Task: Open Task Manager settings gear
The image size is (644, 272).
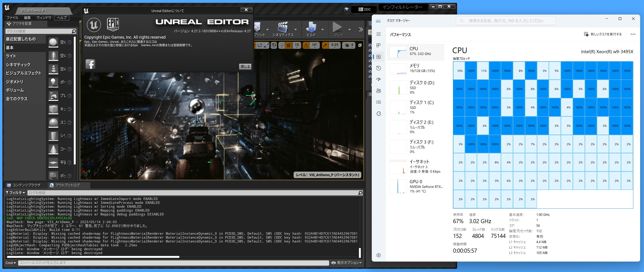Action: click(x=379, y=255)
